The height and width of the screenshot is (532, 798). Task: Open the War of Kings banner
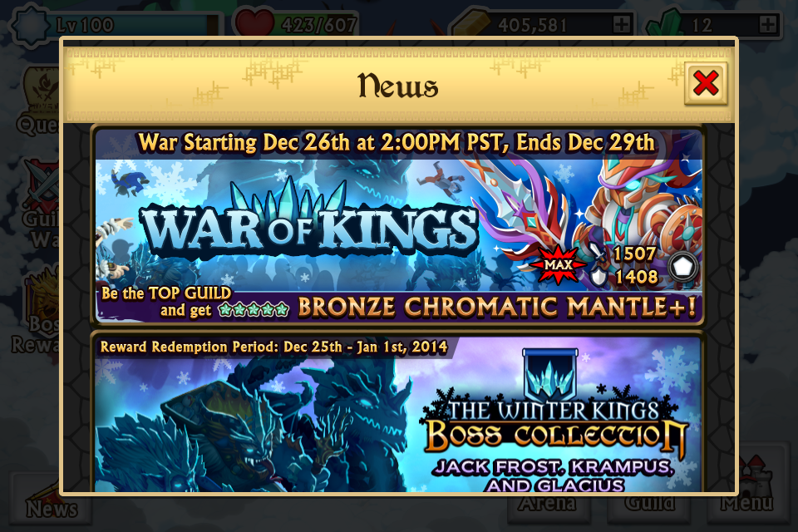pyautogui.click(x=398, y=225)
